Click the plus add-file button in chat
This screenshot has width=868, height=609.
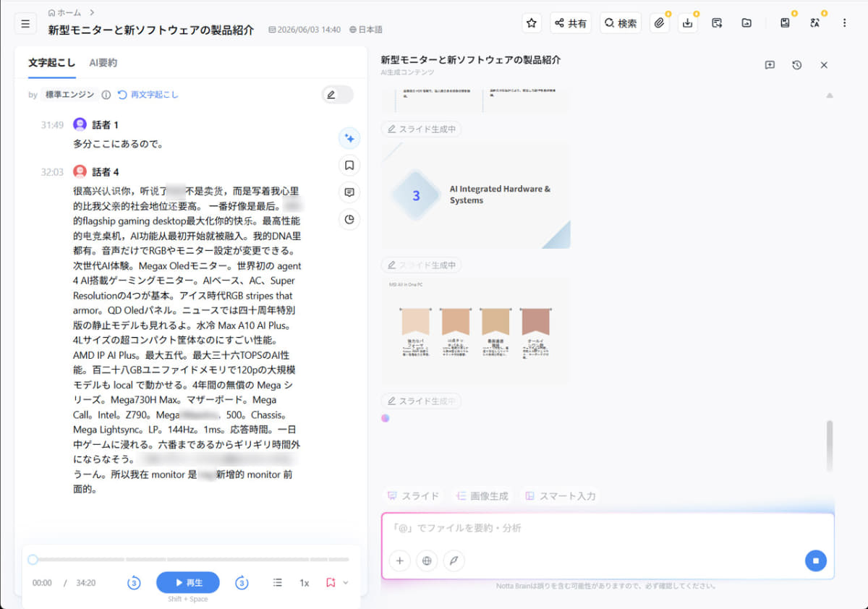coord(399,560)
